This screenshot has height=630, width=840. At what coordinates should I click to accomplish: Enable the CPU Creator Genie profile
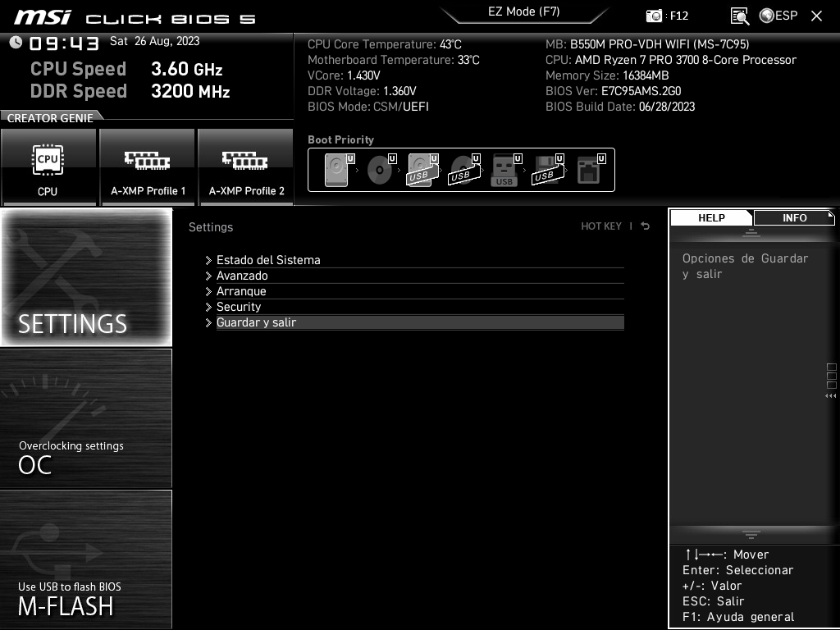(48, 167)
